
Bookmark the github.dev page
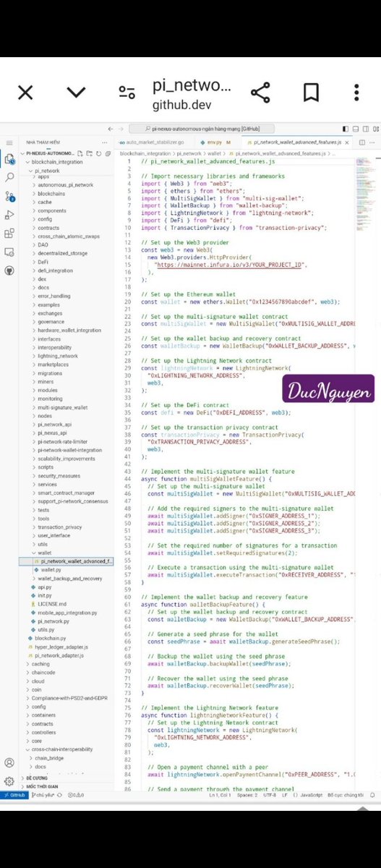(x=311, y=93)
